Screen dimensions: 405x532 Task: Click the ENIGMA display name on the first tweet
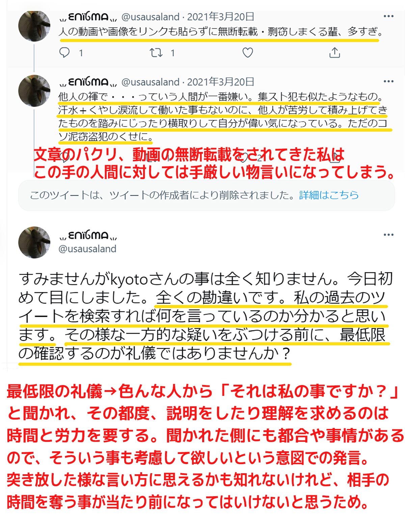(88, 17)
